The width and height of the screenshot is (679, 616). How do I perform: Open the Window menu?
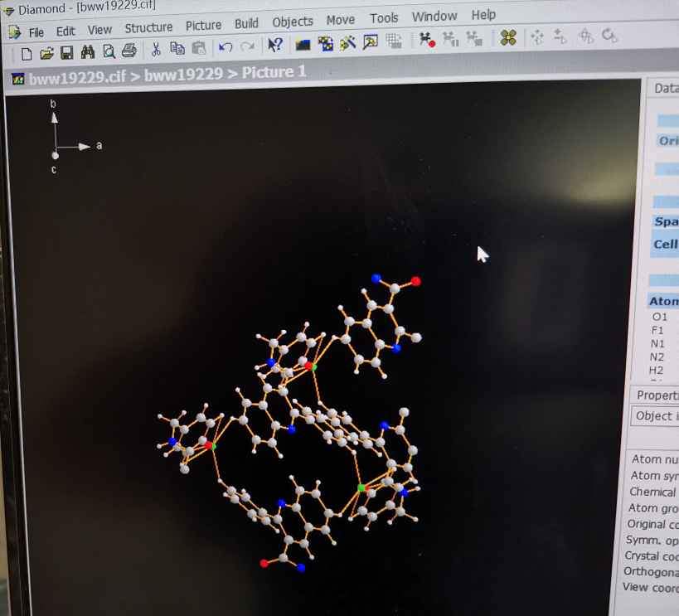point(434,16)
